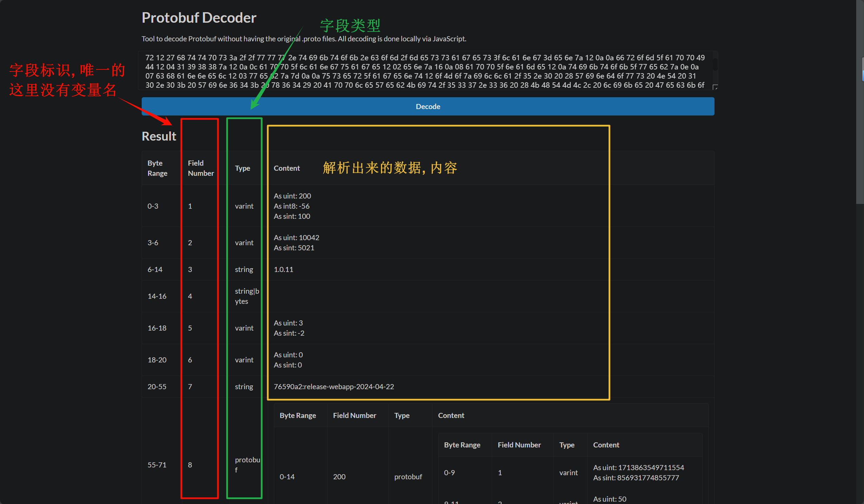Click the 'As sint: 5021' value
This screenshot has height=504, width=864.
coord(294,248)
